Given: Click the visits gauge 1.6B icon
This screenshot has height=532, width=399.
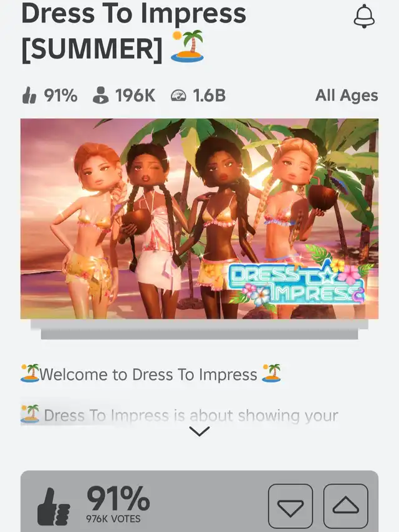Looking at the screenshot, I should (x=178, y=95).
